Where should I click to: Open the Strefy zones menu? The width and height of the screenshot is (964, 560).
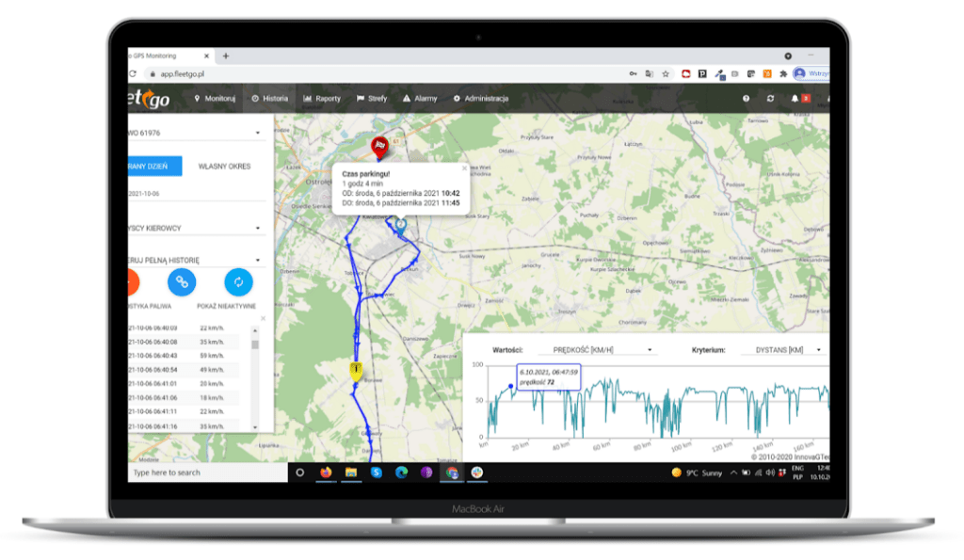(x=371, y=99)
